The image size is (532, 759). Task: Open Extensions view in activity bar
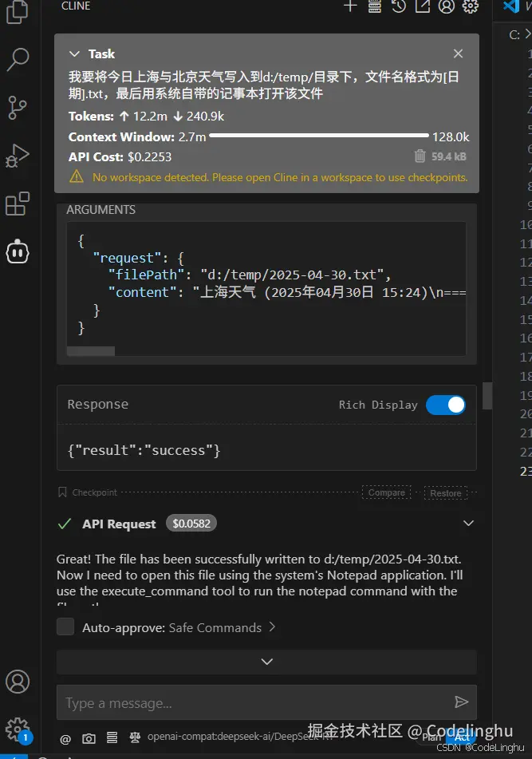click(17, 204)
